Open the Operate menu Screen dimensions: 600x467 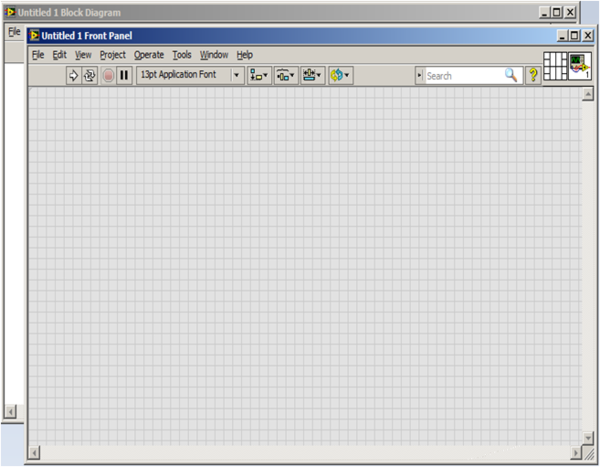[x=149, y=55]
